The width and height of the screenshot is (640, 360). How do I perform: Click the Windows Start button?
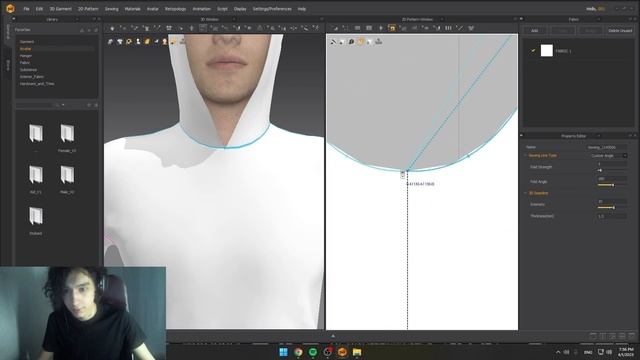point(283,352)
